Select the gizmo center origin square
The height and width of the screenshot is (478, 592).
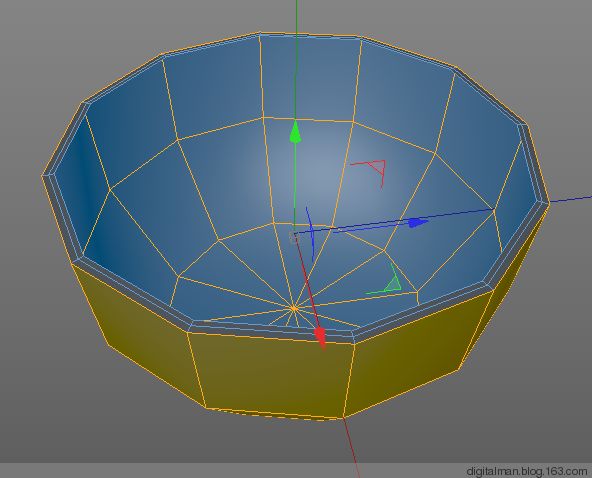pyautogui.click(x=293, y=237)
